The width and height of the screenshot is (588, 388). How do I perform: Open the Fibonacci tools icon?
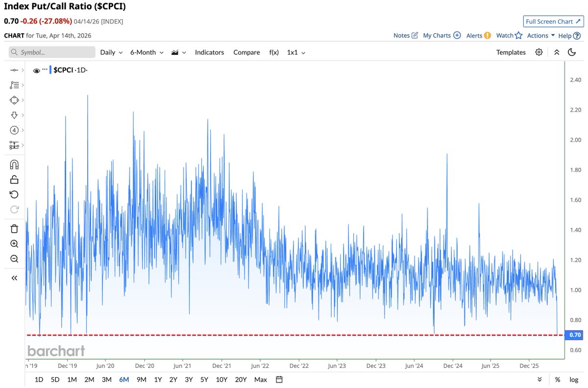[15, 85]
